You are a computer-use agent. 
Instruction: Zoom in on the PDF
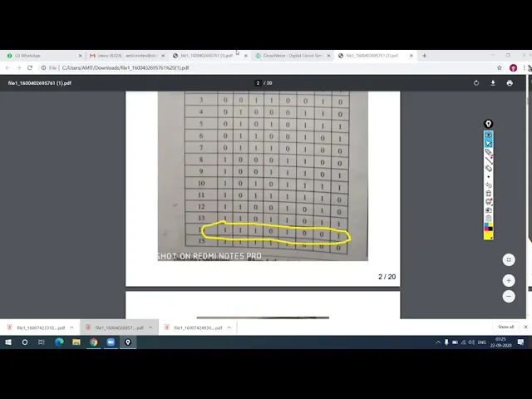pyautogui.click(x=509, y=281)
